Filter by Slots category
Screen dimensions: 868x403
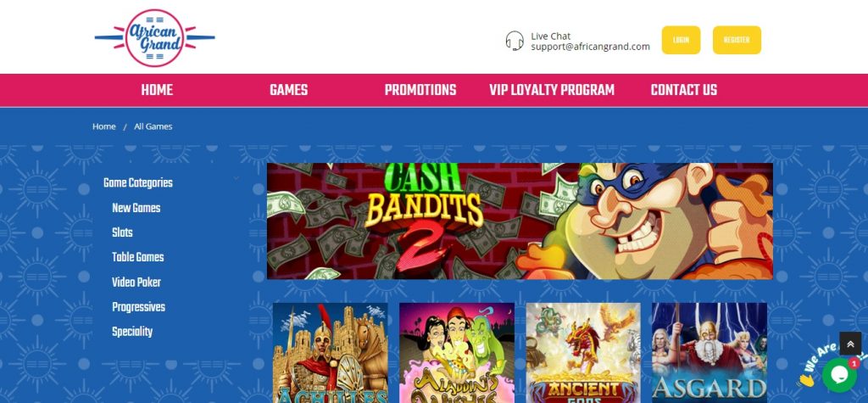tap(122, 232)
